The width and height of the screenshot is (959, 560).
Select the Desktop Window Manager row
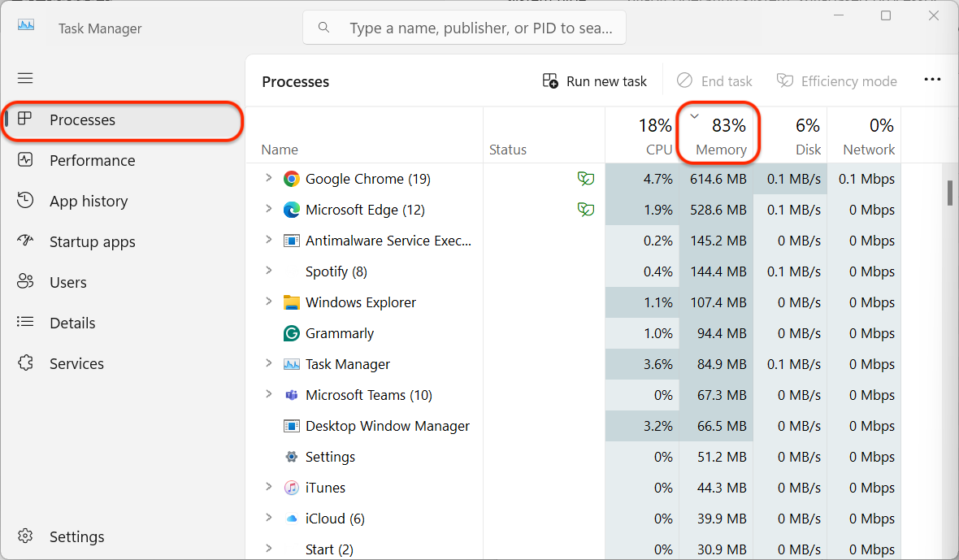click(x=574, y=426)
